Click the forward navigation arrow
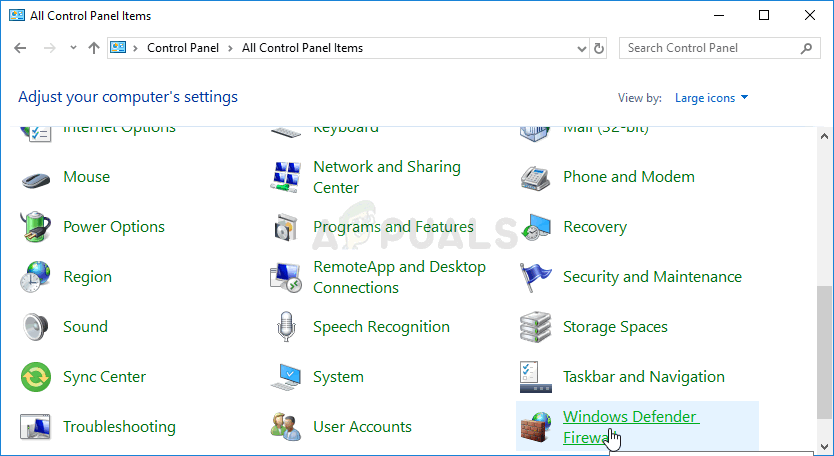 (x=49, y=48)
